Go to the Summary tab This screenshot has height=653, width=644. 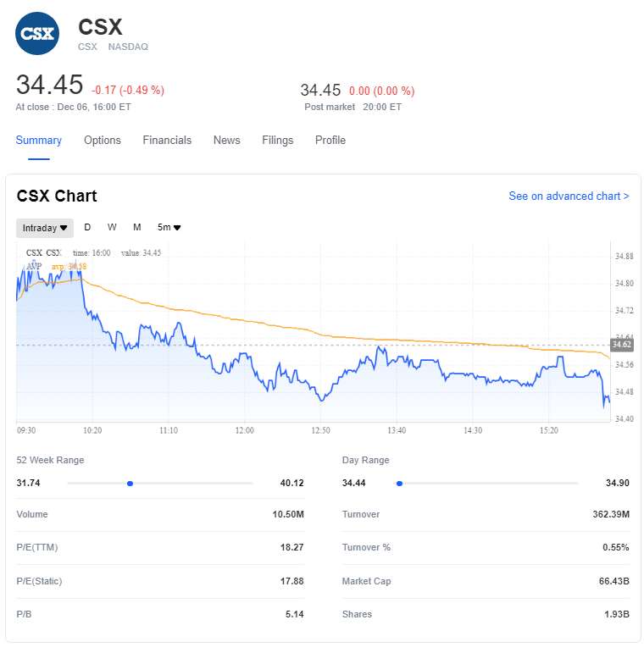click(39, 141)
